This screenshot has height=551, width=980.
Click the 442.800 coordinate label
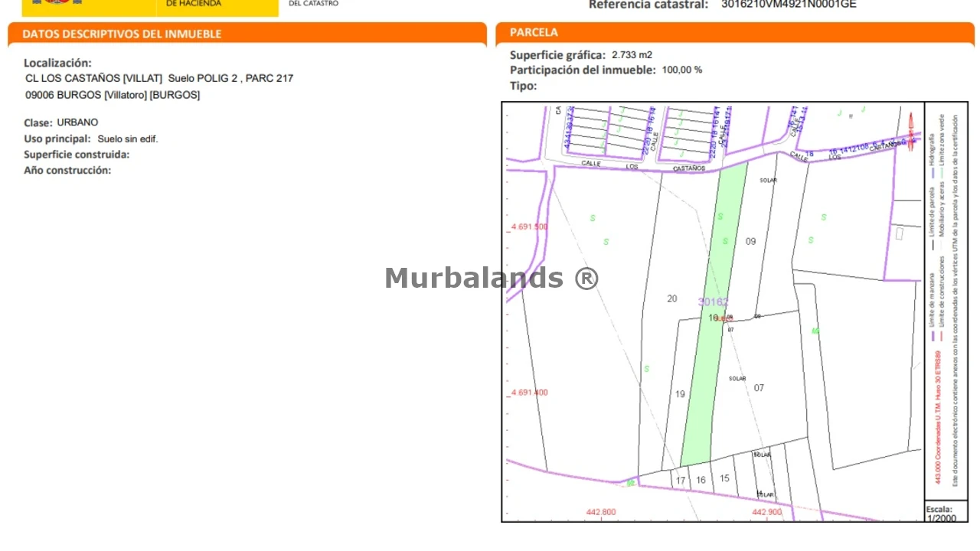(x=600, y=512)
